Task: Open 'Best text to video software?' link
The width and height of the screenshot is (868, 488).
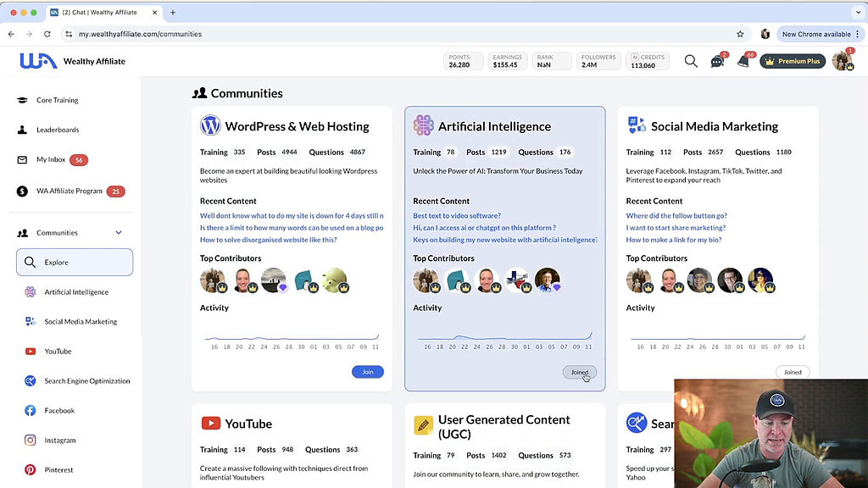Action: (457, 216)
